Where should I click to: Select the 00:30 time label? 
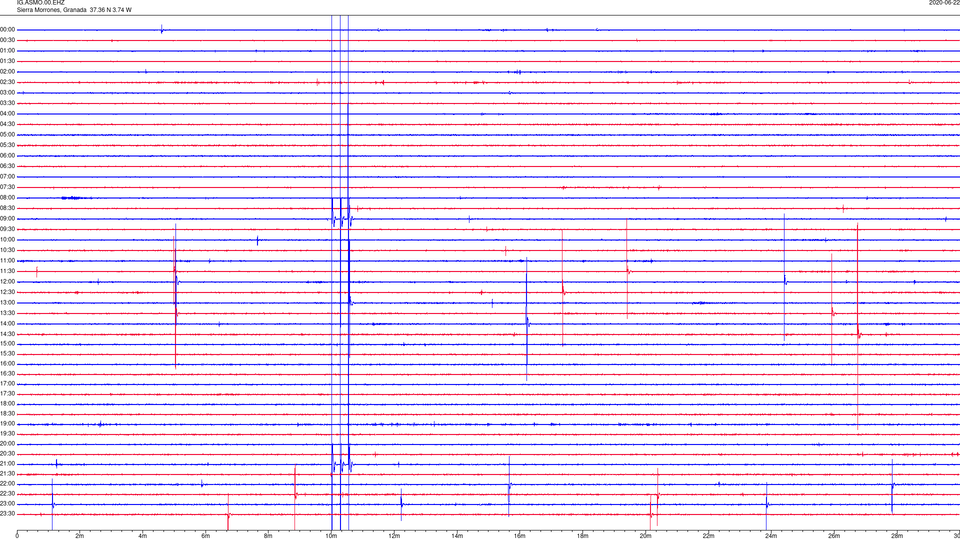[x=8, y=40]
